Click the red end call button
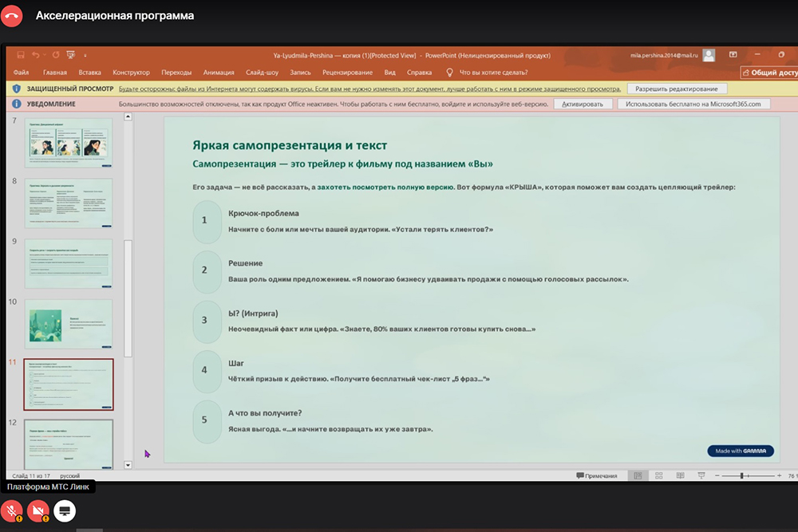798x532 pixels. (12, 15)
